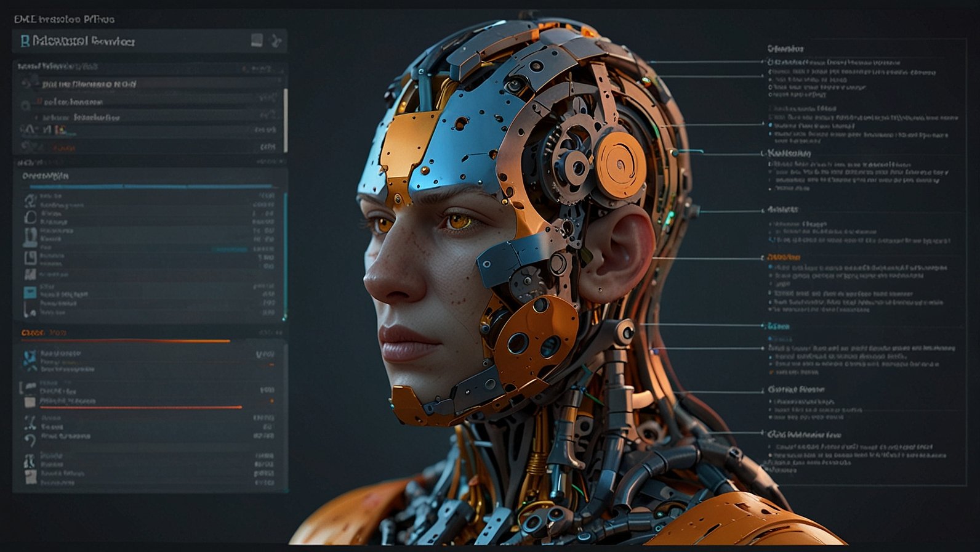Click the top heading of the right annotation column
The width and height of the screenshot is (980, 552).
pos(785,49)
